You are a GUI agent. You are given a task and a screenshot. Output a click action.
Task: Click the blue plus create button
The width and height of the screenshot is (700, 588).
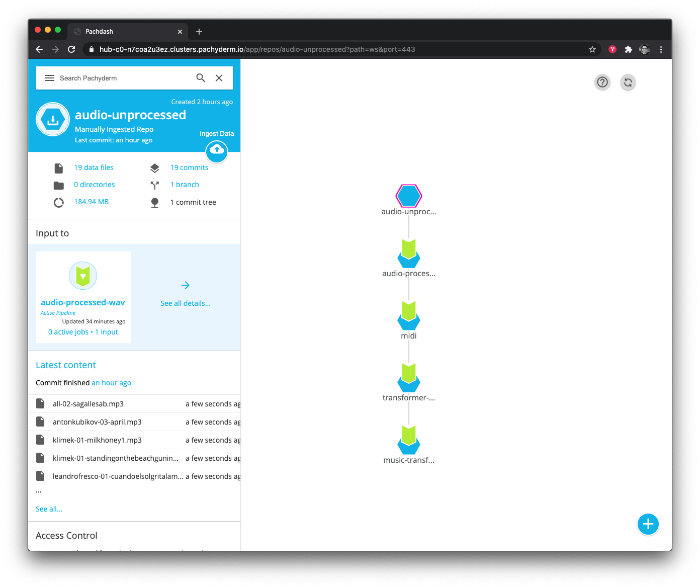(x=648, y=524)
